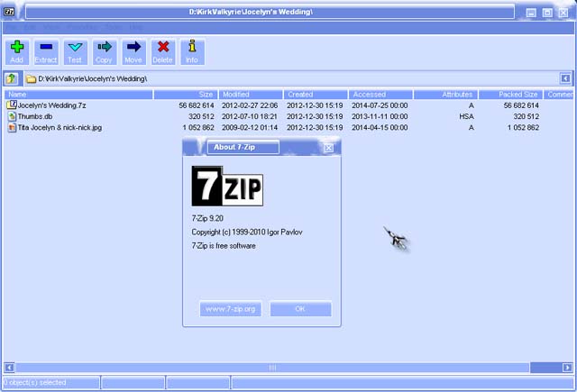Viewport: 577px width, 392px height.
Task: Sort by the Modified column header
Action: [251, 95]
